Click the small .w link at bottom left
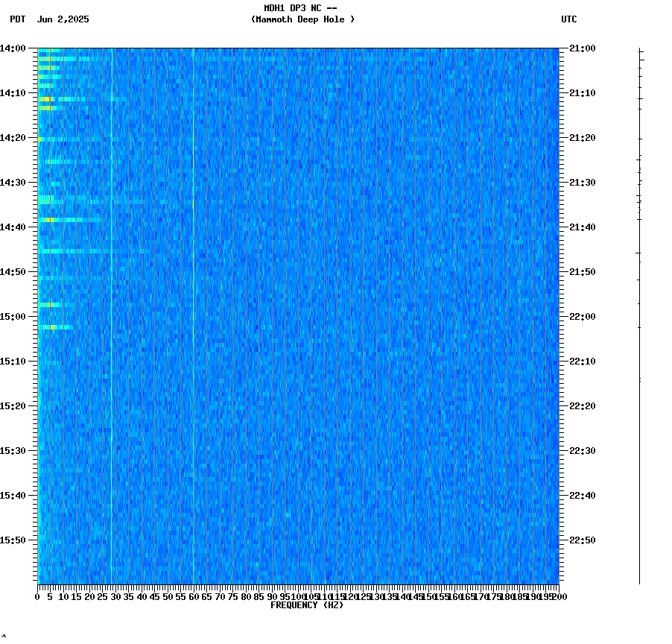672x644 pixels. coord(5,637)
